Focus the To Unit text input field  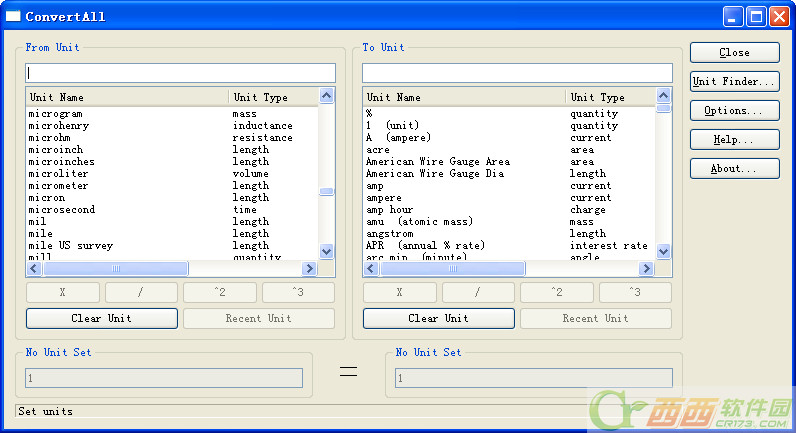tap(517, 73)
